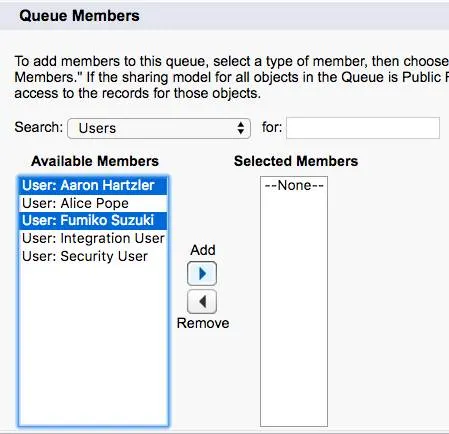Click the Remove left-arrow button
Viewport: 449px width, 434px height.
pos(202,302)
